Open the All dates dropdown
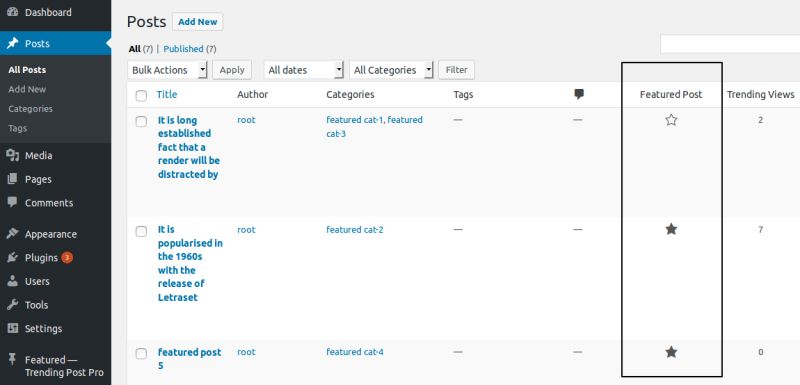Viewport: 800px width, 385px height. coord(304,70)
